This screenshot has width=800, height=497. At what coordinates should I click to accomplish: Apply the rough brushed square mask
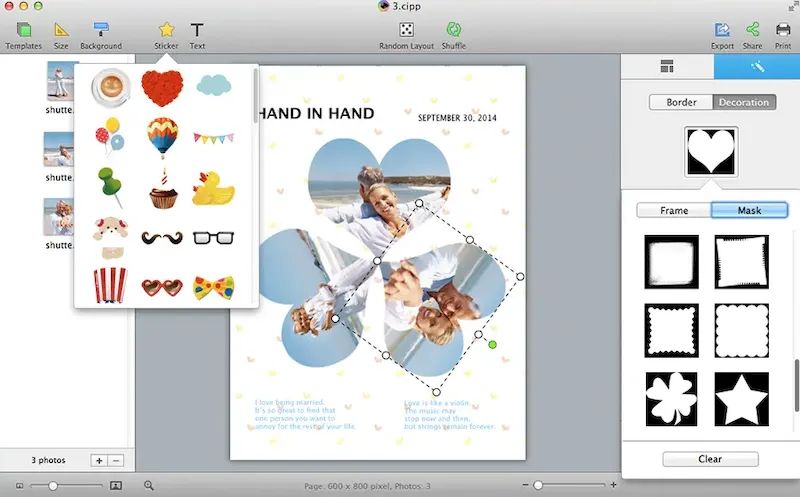point(671,262)
